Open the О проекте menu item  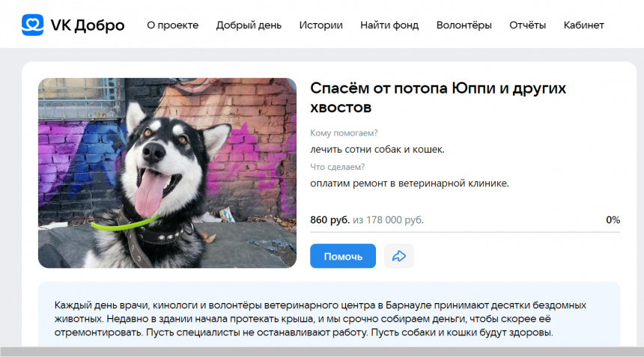point(172,25)
